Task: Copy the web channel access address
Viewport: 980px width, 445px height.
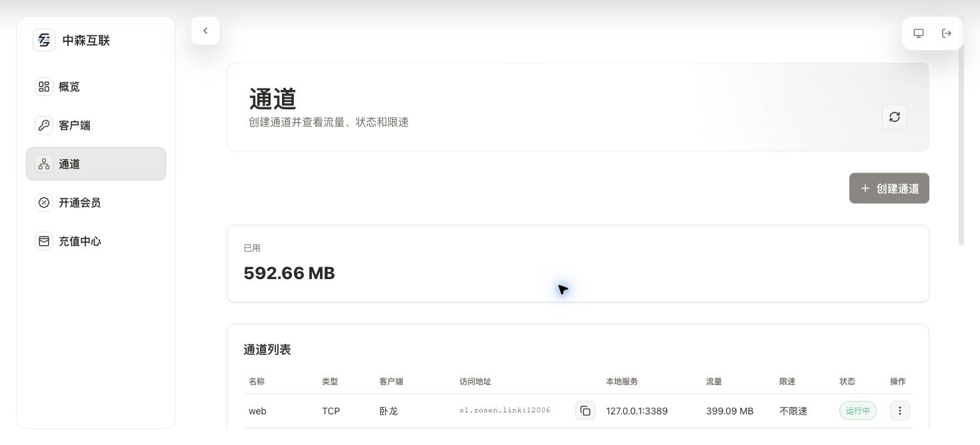Action: click(585, 411)
